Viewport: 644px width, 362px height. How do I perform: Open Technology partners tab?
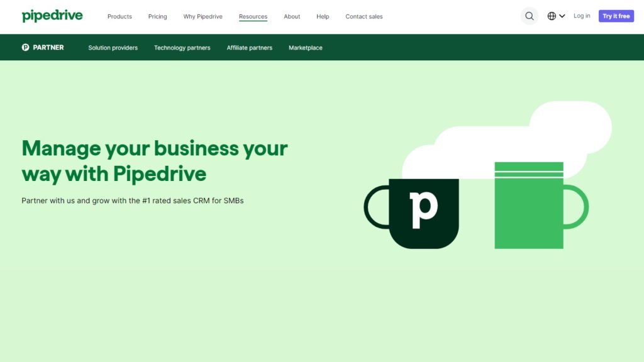pyautogui.click(x=182, y=48)
